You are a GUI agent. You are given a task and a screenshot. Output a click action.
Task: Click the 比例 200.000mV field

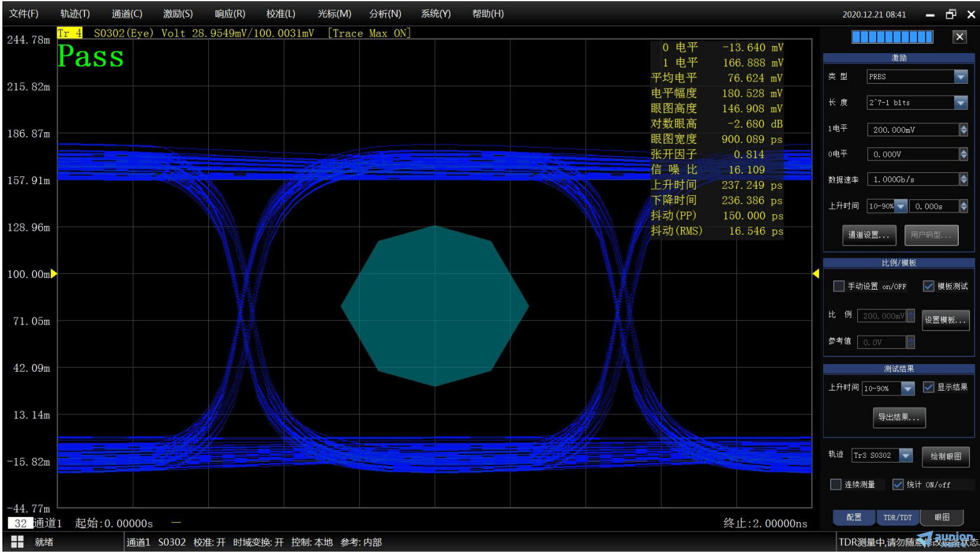(882, 316)
